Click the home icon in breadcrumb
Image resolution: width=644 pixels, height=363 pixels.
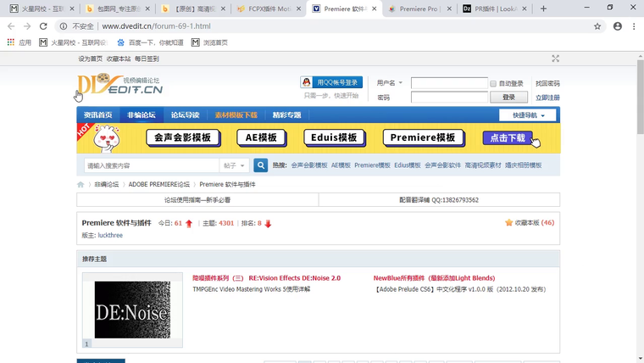81,184
